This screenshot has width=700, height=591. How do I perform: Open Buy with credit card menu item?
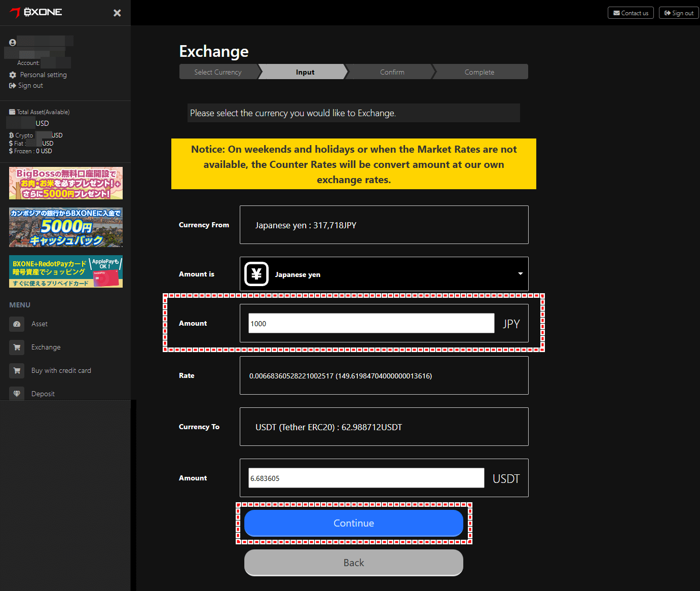61,371
